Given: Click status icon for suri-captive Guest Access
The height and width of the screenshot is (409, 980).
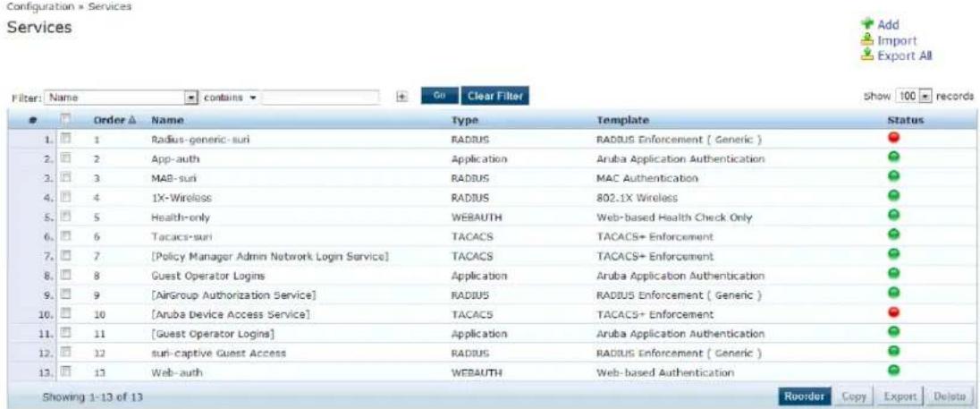Looking at the screenshot, I should pyautogui.click(x=894, y=351).
